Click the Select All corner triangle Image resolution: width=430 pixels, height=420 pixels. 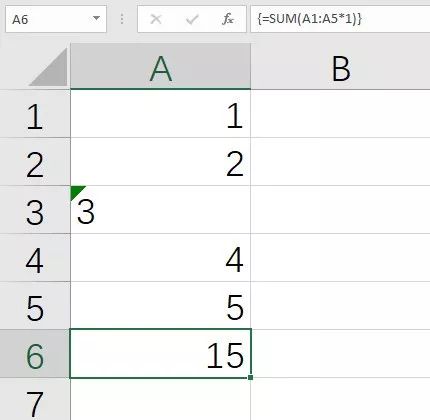point(49,67)
